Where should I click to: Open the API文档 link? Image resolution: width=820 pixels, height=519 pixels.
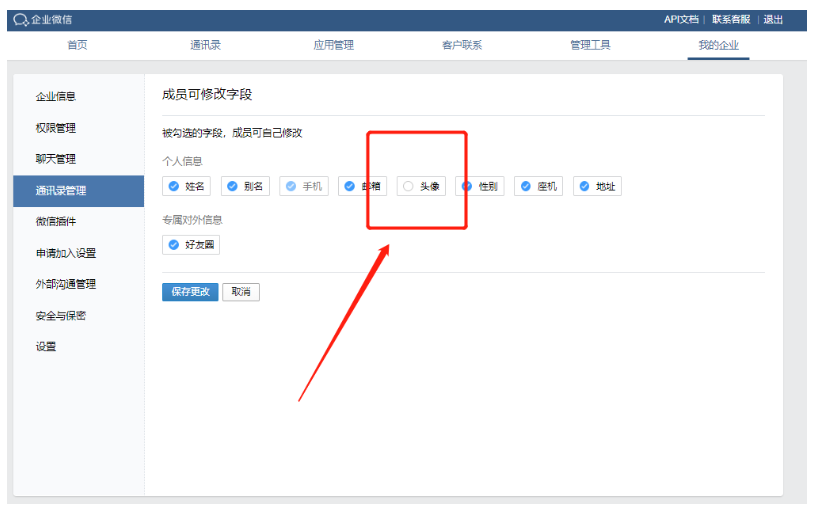[681, 19]
